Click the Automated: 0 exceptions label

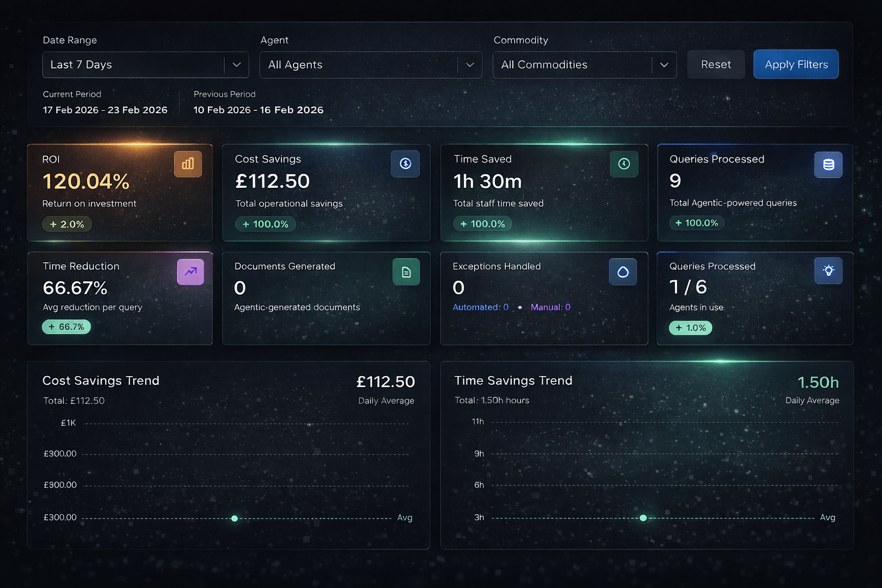pyautogui.click(x=481, y=307)
